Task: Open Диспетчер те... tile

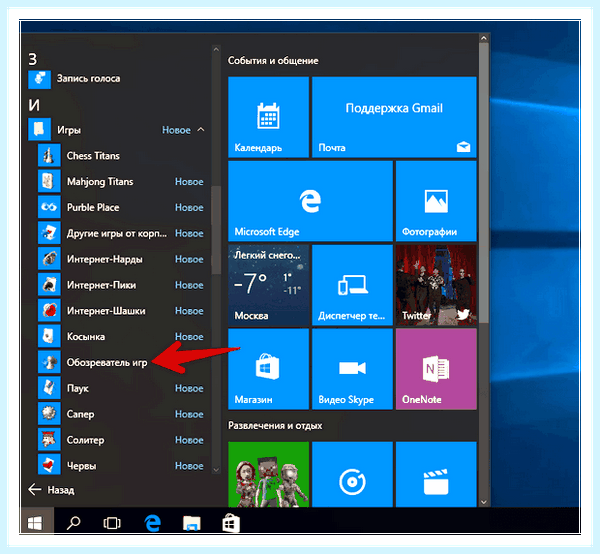Action: [x=352, y=285]
